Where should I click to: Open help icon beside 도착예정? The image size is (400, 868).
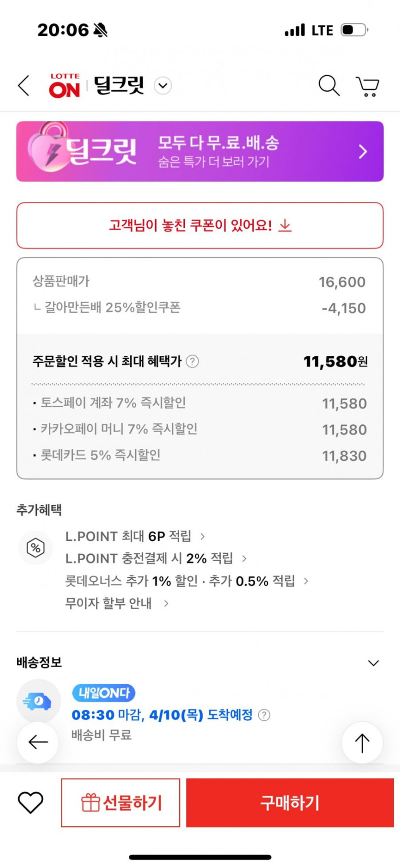click(264, 715)
